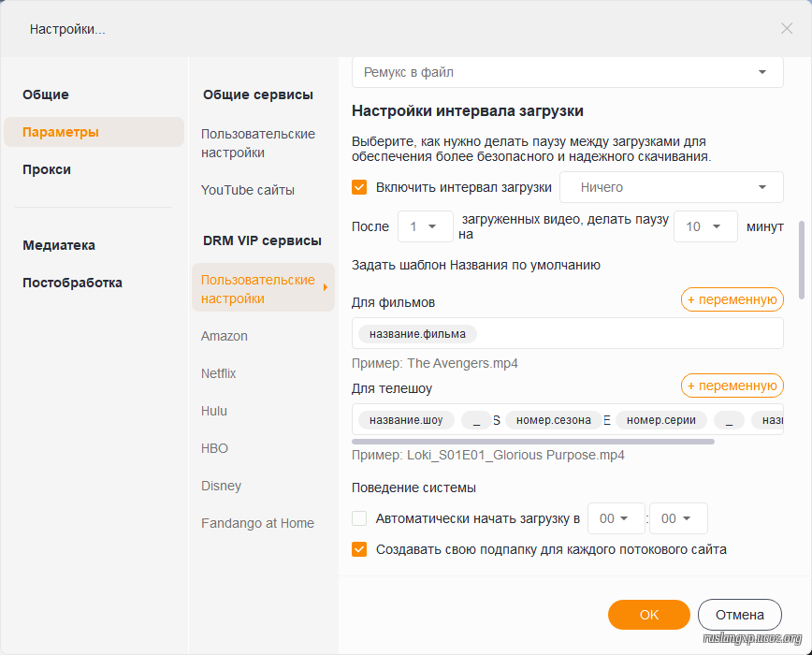Click the название.фильма tag in movie template

pyautogui.click(x=417, y=334)
